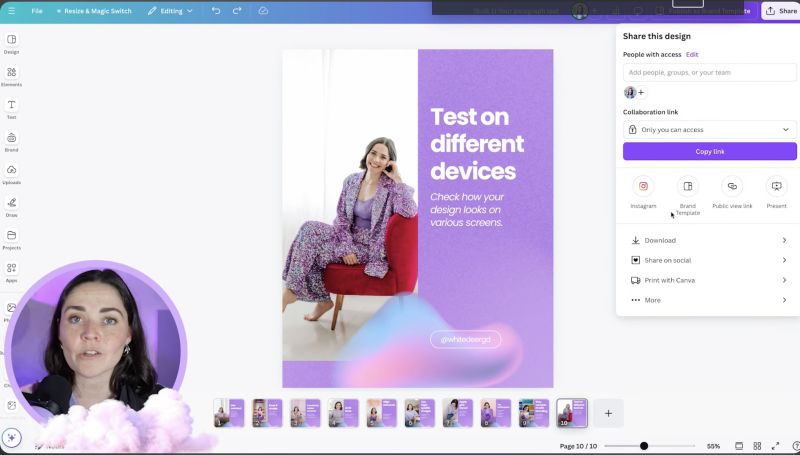Open the Elements panel

click(11, 77)
